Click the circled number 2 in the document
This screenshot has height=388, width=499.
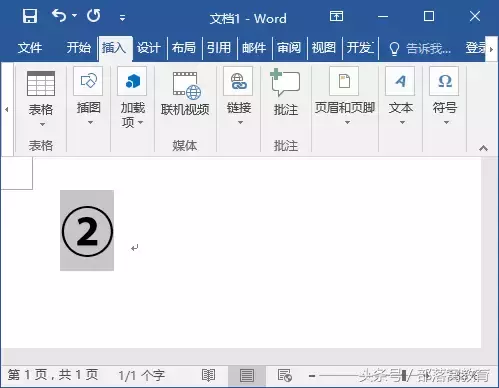[x=87, y=231]
